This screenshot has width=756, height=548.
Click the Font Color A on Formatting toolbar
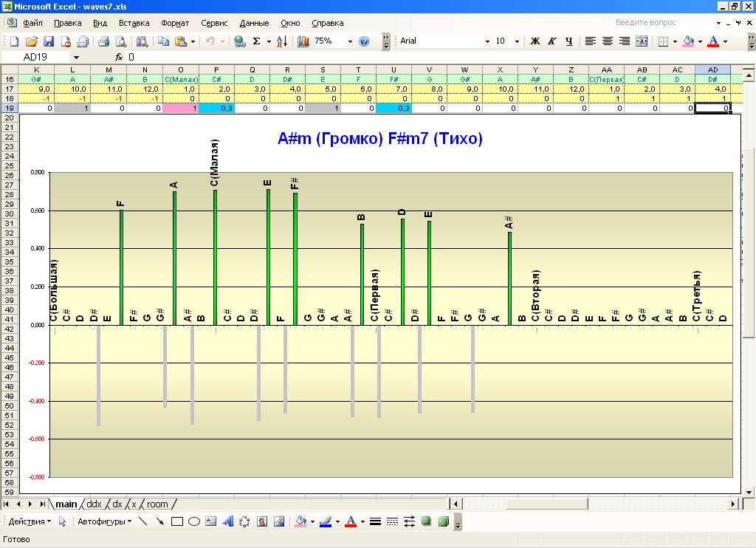(714, 41)
